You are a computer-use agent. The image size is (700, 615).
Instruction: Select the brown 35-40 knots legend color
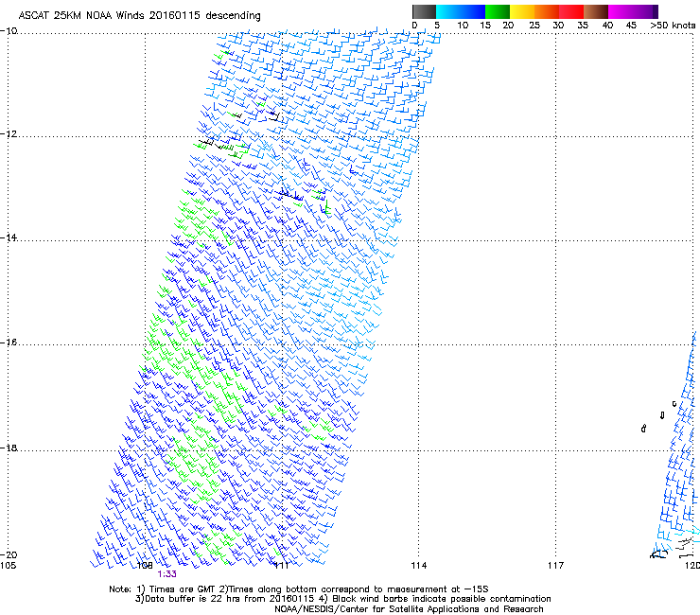(x=596, y=11)
